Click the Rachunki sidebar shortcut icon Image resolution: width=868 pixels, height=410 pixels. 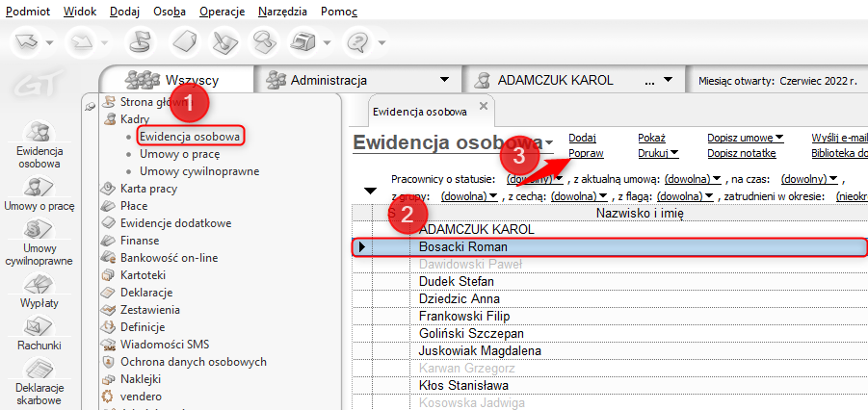coord(39,325)
